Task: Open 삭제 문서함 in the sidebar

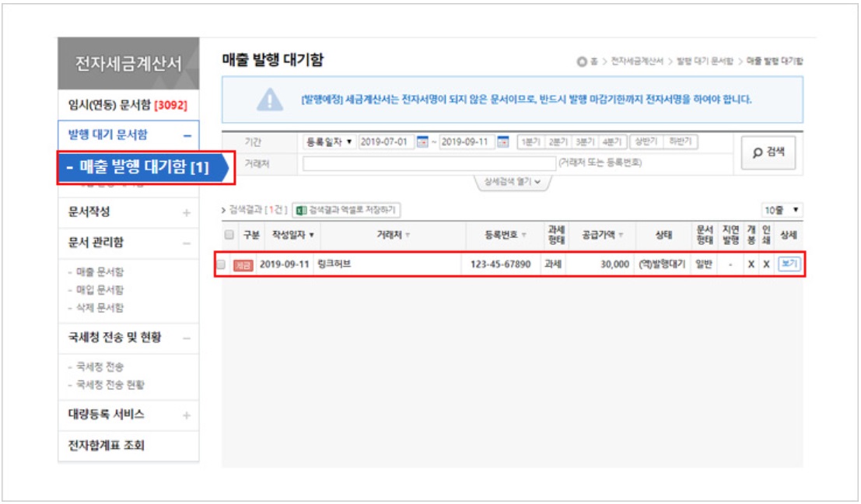Action: 100,308
